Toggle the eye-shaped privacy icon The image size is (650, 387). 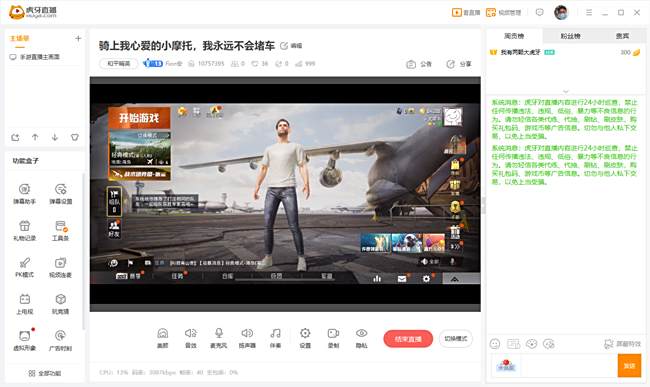coord(361,338)
